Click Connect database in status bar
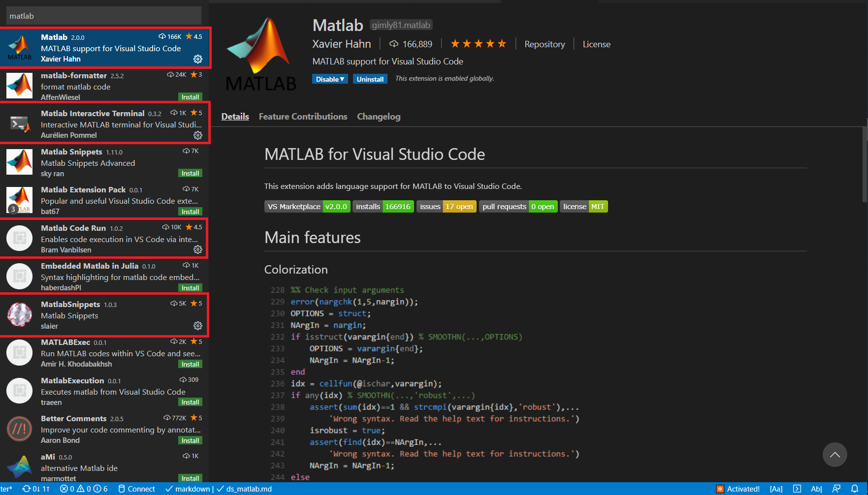868x495 pixels. click(136, 489)
